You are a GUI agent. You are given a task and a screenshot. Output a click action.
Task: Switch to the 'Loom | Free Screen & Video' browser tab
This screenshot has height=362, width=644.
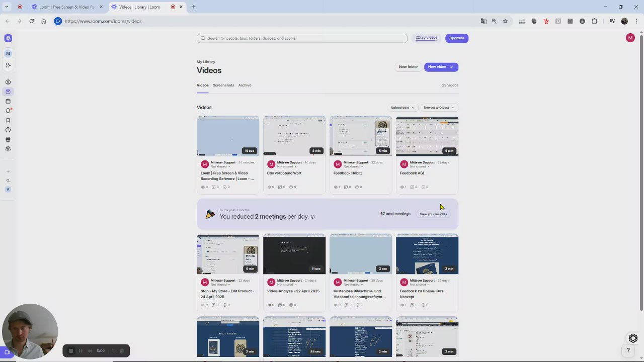point(67,7)
